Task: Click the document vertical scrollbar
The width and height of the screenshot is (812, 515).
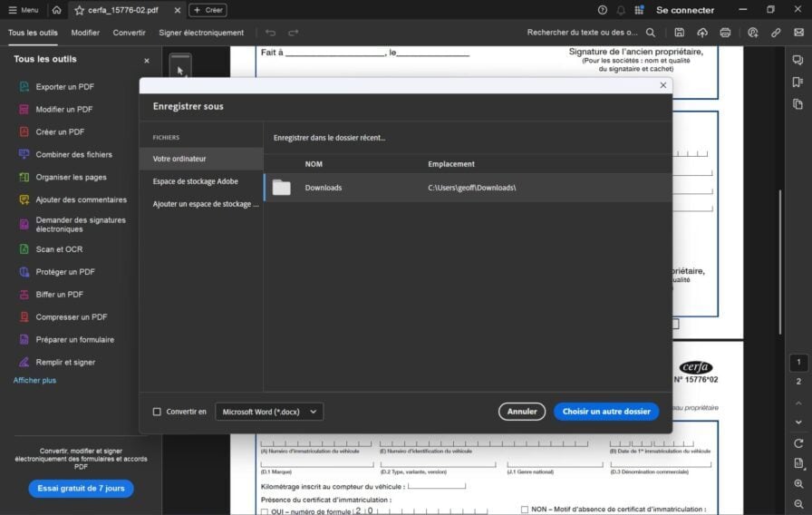Action: [x=780, y=262]
